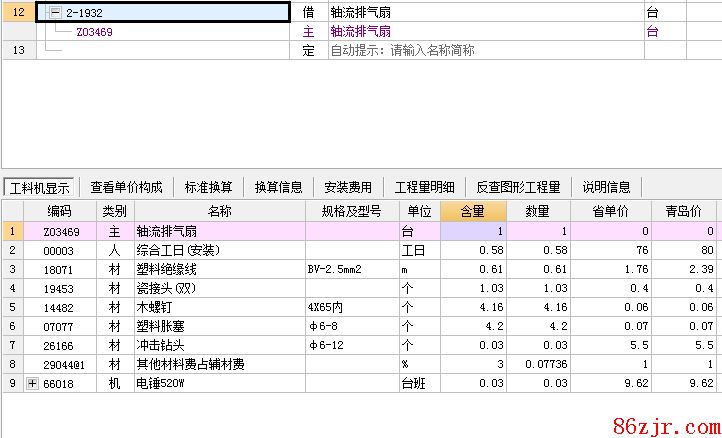Open the 说明信息 tab
This screenshot has height=438, width=722.
[607, 187]
